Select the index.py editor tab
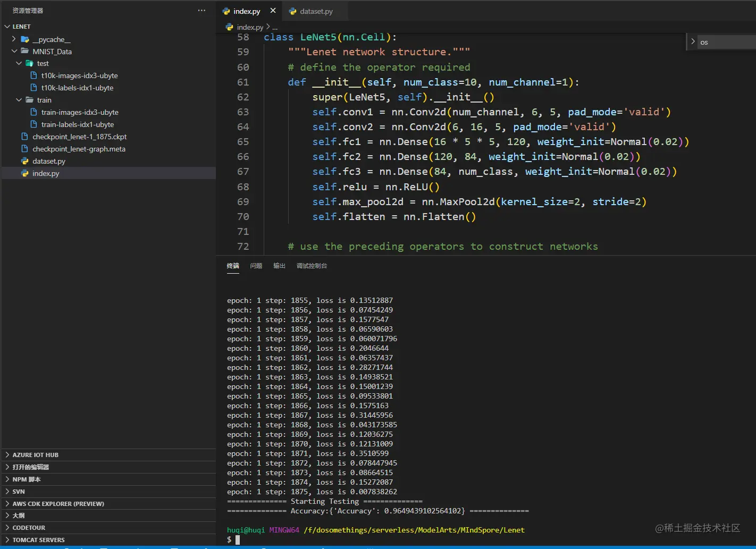This screenshot has width=756, height=549. click(247, 11)
